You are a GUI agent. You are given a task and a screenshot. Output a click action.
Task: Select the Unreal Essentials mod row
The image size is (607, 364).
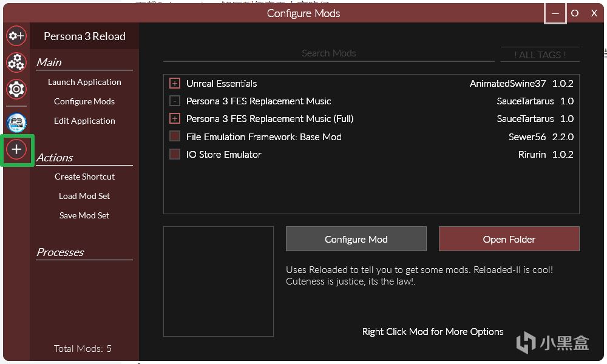click(371, 84)
